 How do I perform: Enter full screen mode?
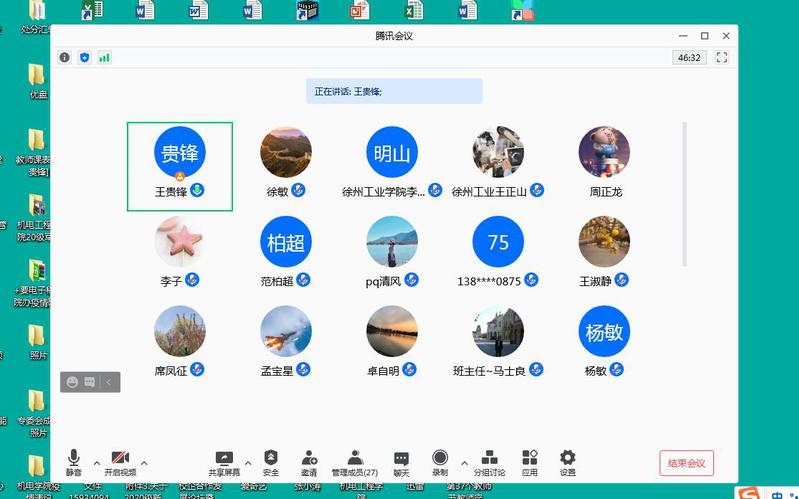coord(721,58)
